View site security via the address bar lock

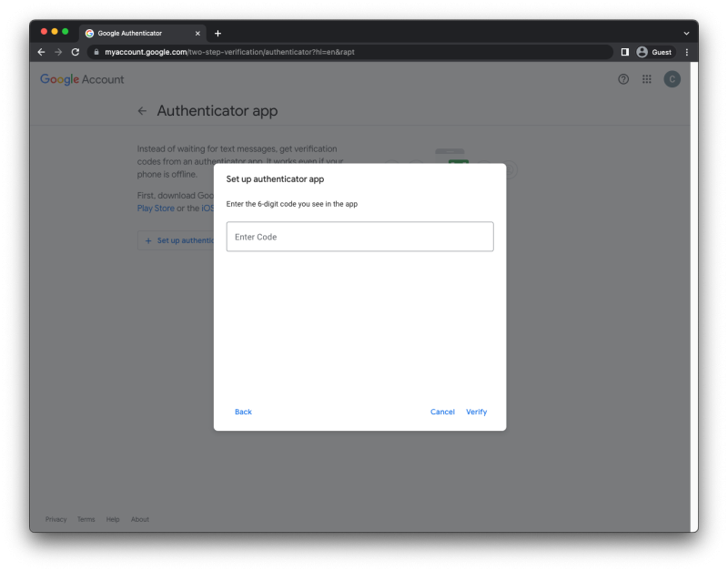pos(96,52)
